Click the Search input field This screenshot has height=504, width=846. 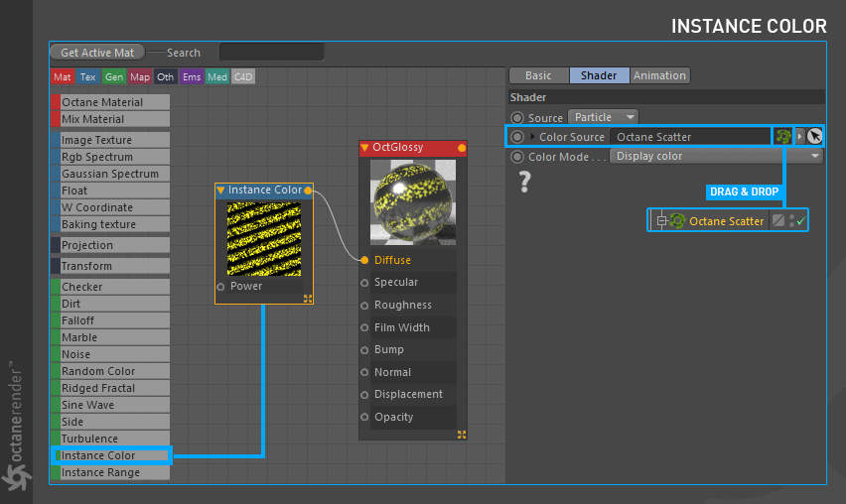(x=271, y=52)
